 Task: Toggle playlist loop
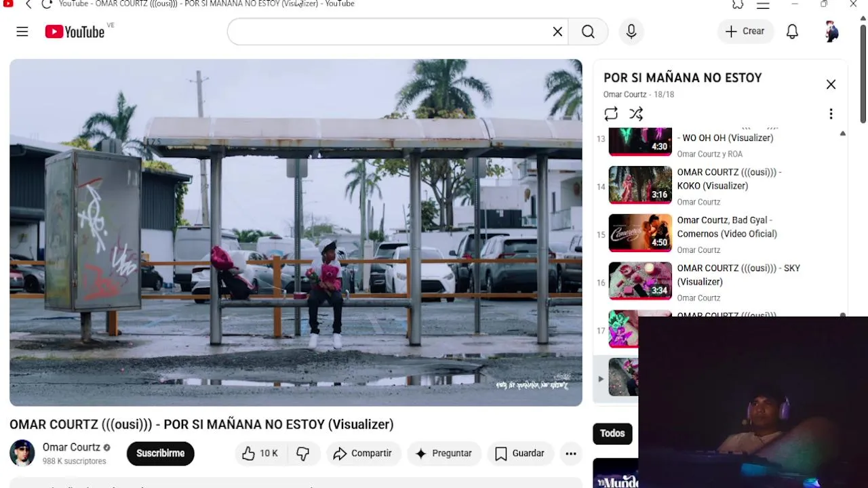tap(611, 114)
